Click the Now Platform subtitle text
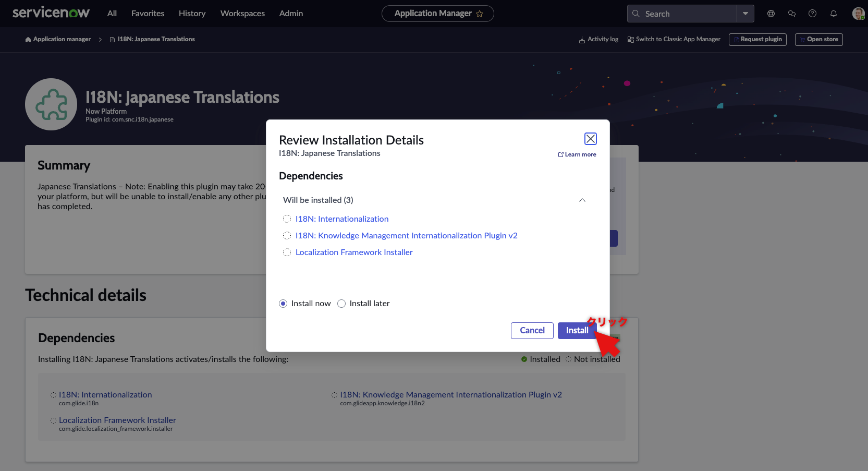Image resolution: width=868 pixels, height=471 pixels. [x=106, y=112]
